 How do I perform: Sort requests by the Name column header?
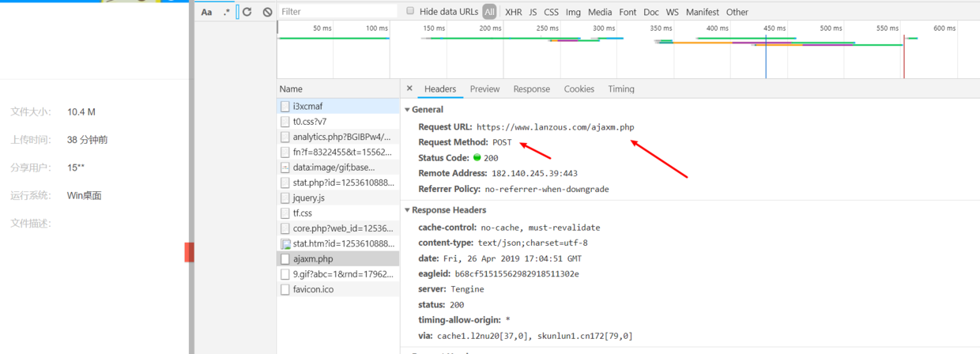pyautogui.click(x=338, y=88)
